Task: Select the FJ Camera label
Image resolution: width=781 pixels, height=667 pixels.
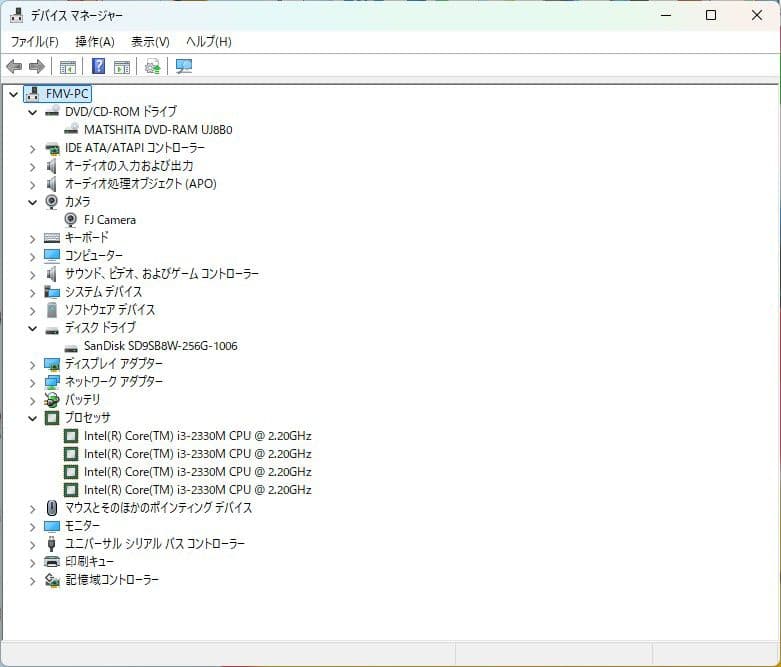Action: [x=110, y=220]
